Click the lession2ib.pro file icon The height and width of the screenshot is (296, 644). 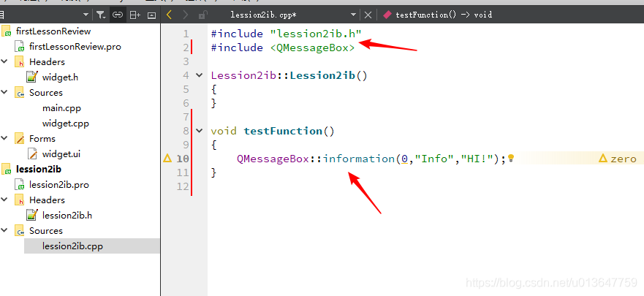(19, 185)
